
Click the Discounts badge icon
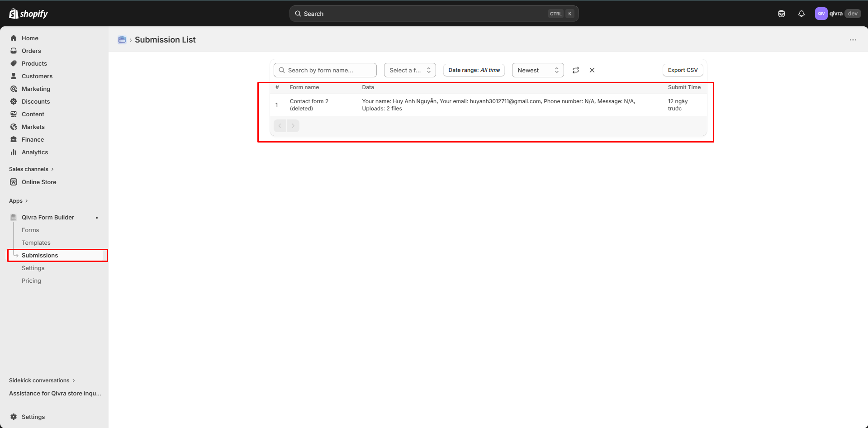tap(14, 101)
